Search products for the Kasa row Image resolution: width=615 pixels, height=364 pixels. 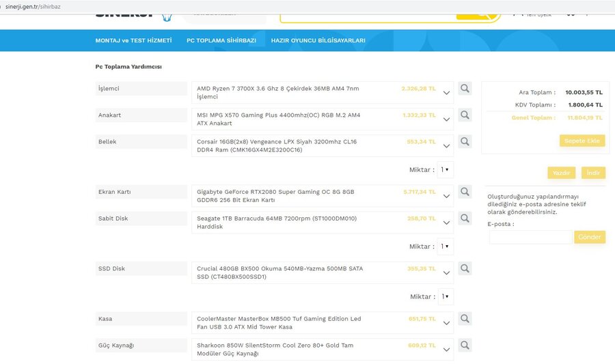(x=465, y=319)
